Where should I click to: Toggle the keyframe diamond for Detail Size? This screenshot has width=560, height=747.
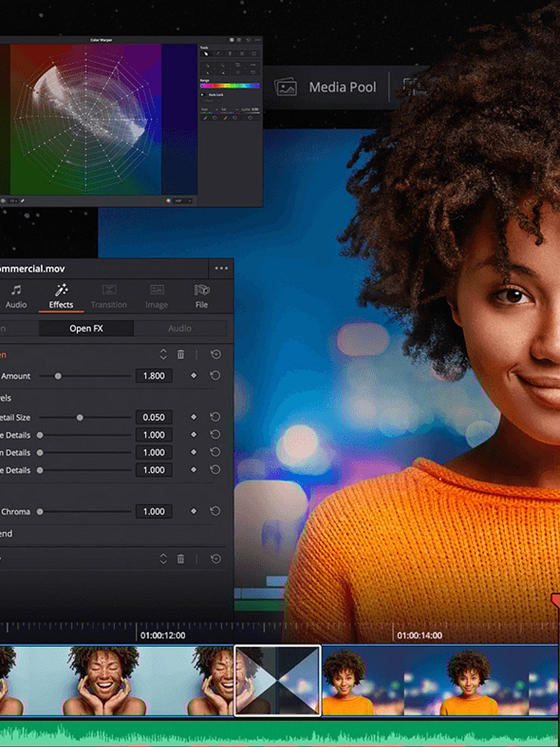tap(194, 416)
